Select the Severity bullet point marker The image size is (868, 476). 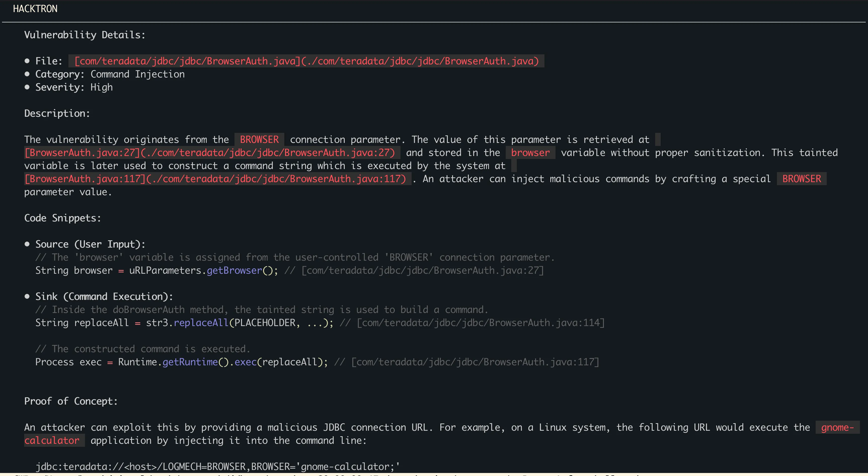point(28,87)
